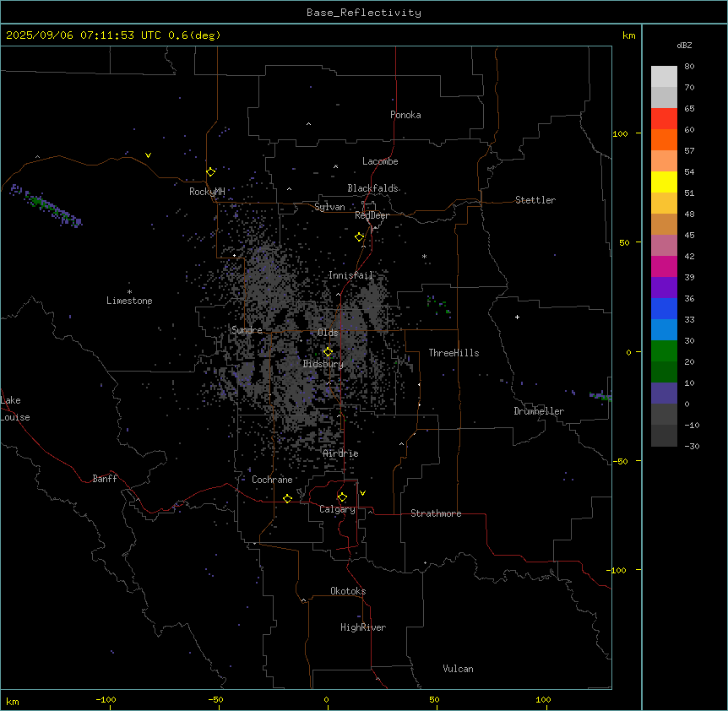Click the green 30 dBZ color swatch
The image size is (728, 711).
[x=664, y=351]
